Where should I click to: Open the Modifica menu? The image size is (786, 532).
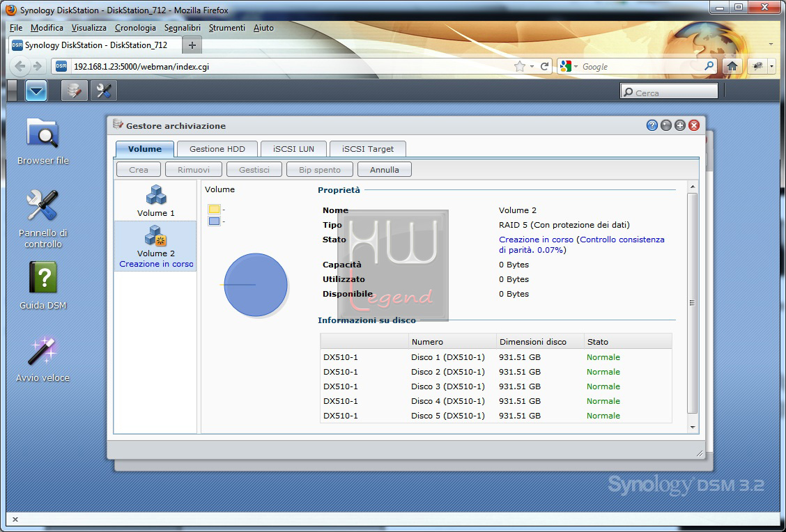[x=47, y=28]
